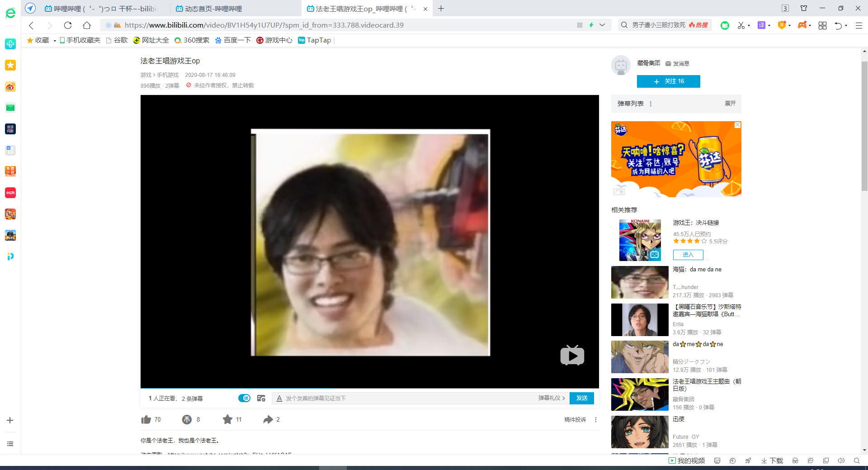Click the lightning speed mode icon
Screen dimensions: 868x470
(591, 25)
